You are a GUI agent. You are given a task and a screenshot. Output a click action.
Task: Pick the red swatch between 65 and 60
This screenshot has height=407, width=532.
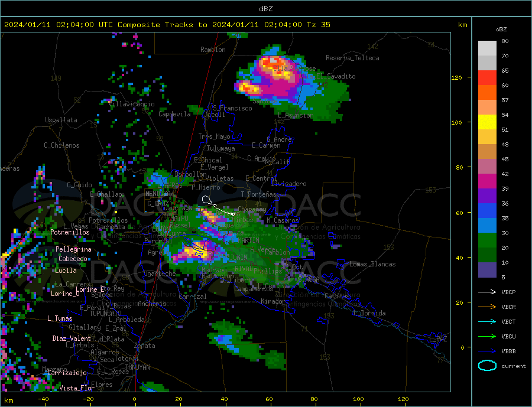(x=487, y=77)
